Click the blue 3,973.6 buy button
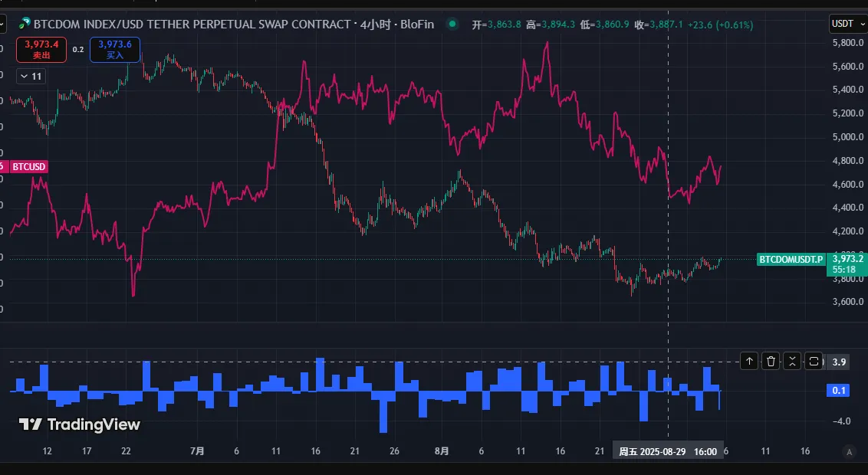The width and height of the screenshot is (868, 475). [x=114, y=49]
